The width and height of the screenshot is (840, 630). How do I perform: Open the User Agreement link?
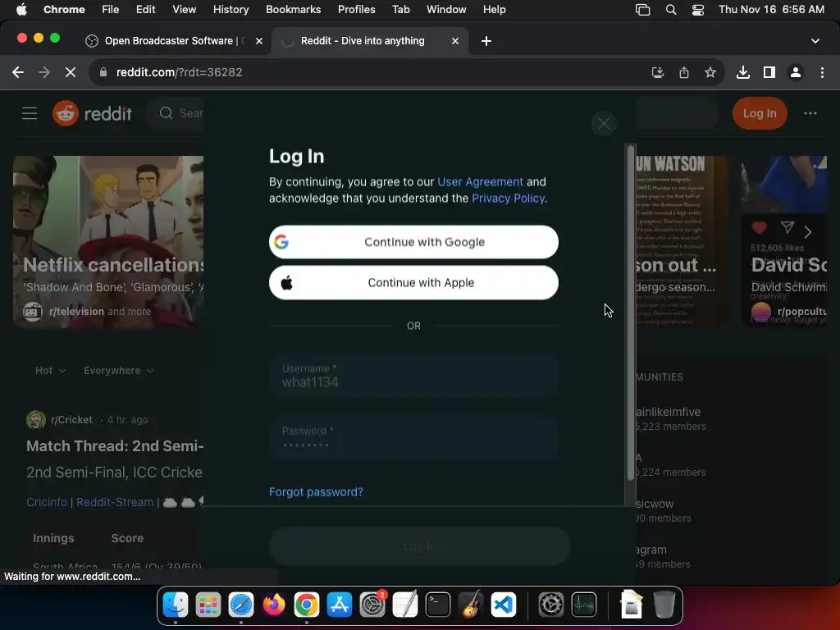point(480,182)
